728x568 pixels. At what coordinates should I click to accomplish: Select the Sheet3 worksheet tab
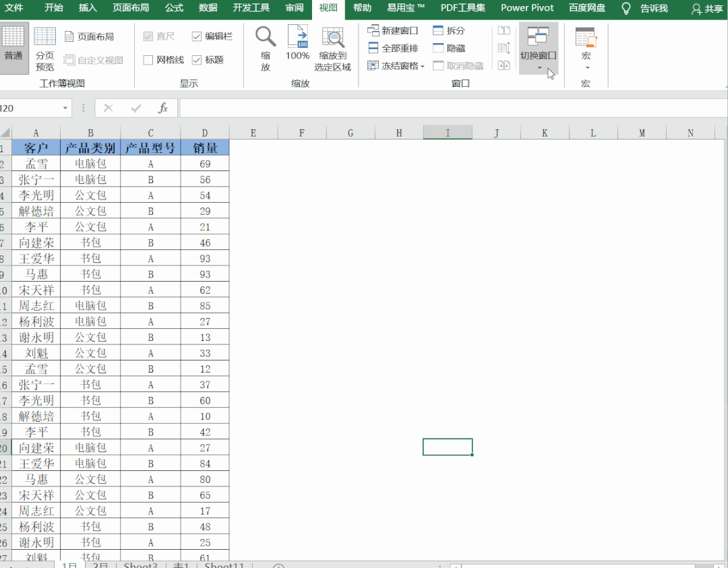tap(141, 565)
